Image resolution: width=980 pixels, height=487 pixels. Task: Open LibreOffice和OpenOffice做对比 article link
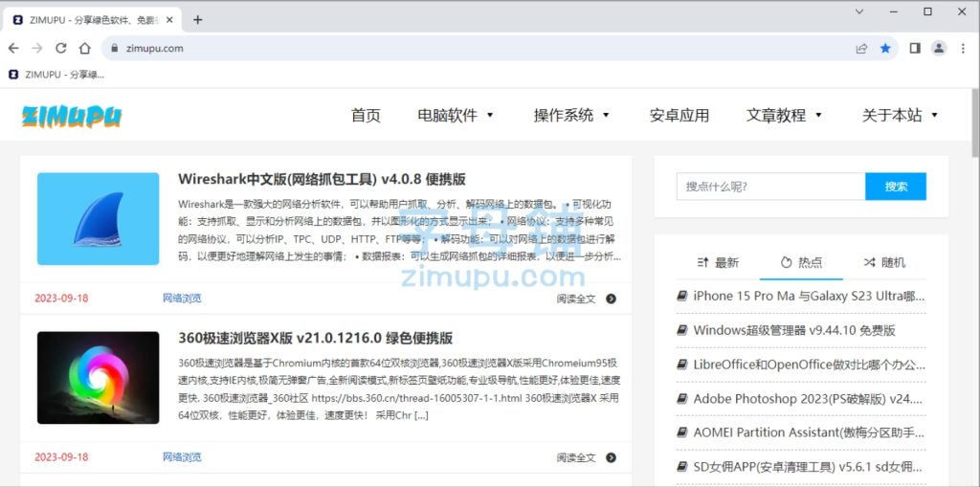[x=809, y=365]
